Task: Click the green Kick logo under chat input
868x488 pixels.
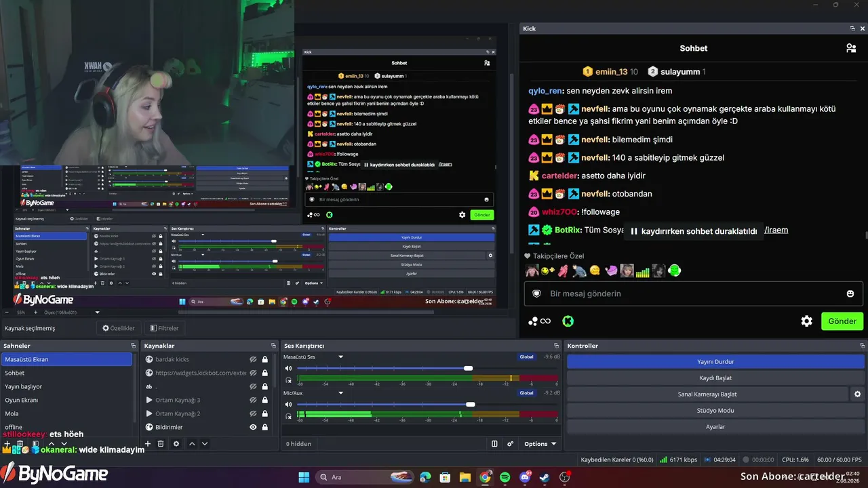Action: point(568,321)
